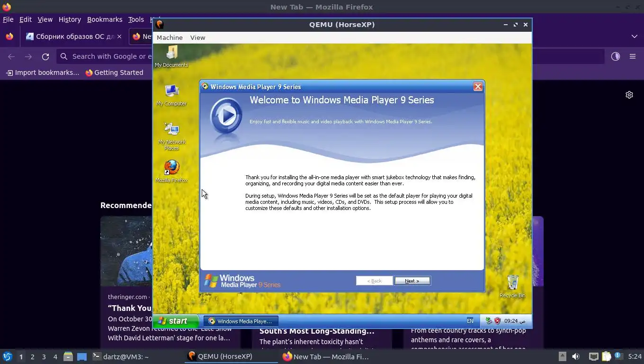Screen dimensions: 644x364
Task: Open South's Most Long-Standing article headline
Action: click(x=317, y=331)
